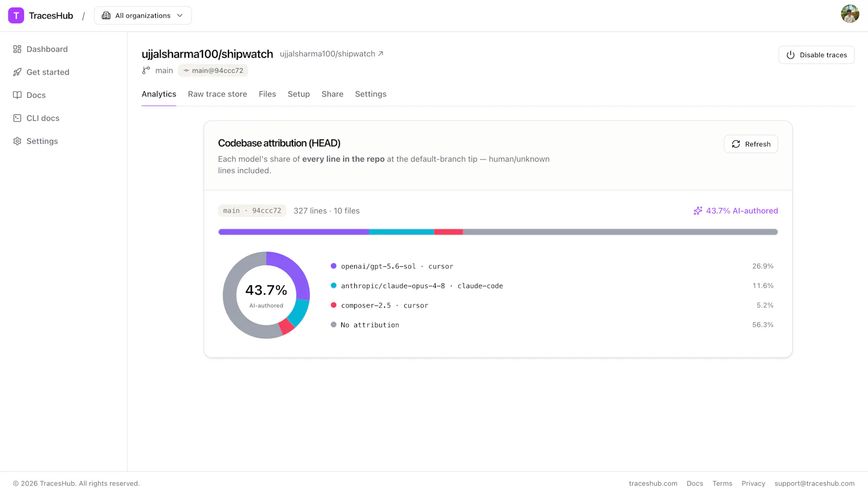This screenshot has height=493, width=868.
Task: Open the external ujjalsharma100/shipwatch repo link
Action: pyautogui.click(x=331, y=54)
